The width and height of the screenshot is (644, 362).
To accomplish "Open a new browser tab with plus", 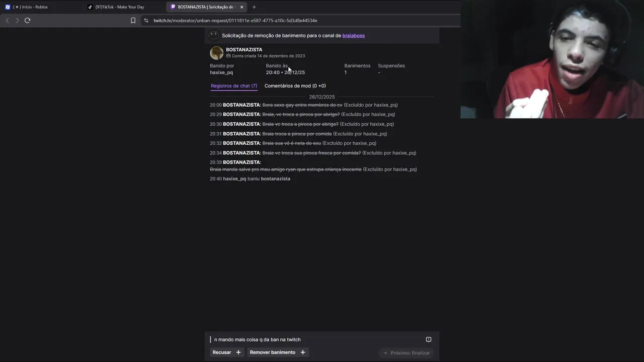I will (254, 7).
